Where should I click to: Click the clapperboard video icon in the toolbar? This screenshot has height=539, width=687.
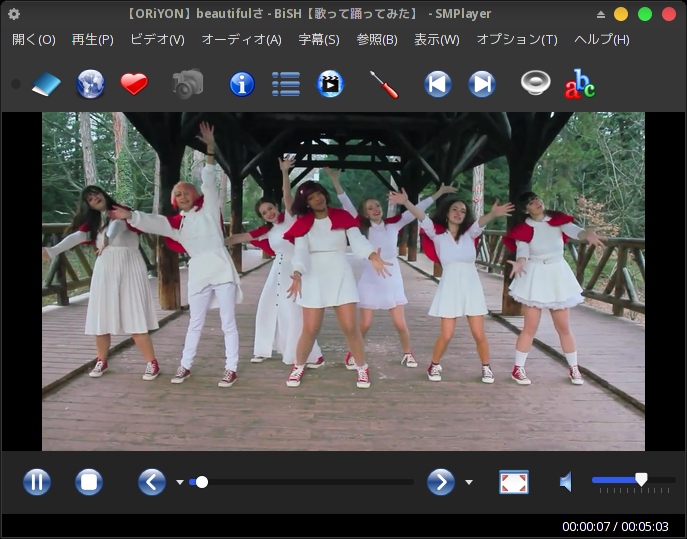coord(330,84)
